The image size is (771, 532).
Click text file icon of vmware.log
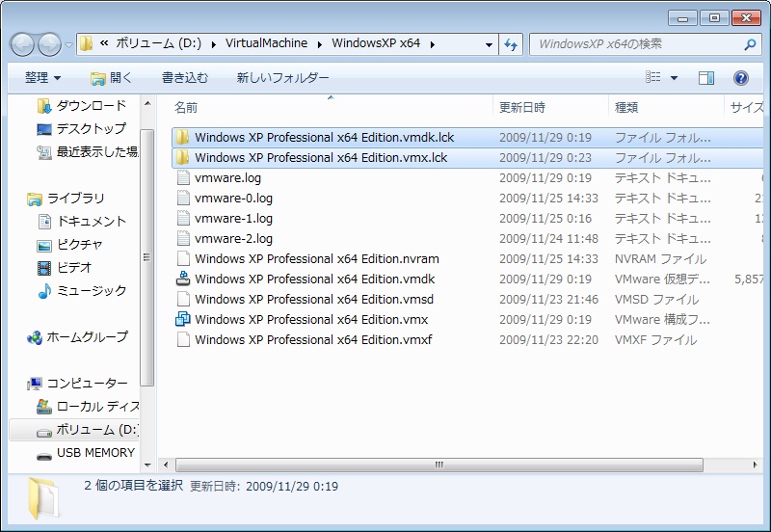point(183,177)
